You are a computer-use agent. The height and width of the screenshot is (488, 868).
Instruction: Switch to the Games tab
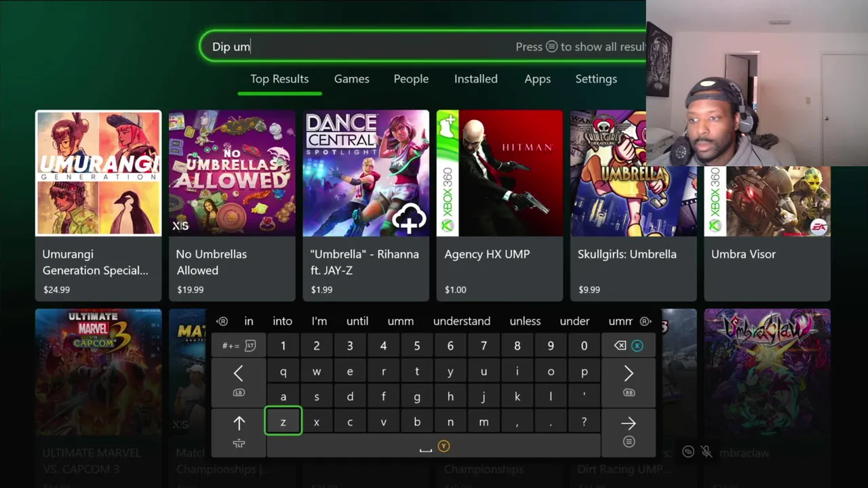click(351, 79)
